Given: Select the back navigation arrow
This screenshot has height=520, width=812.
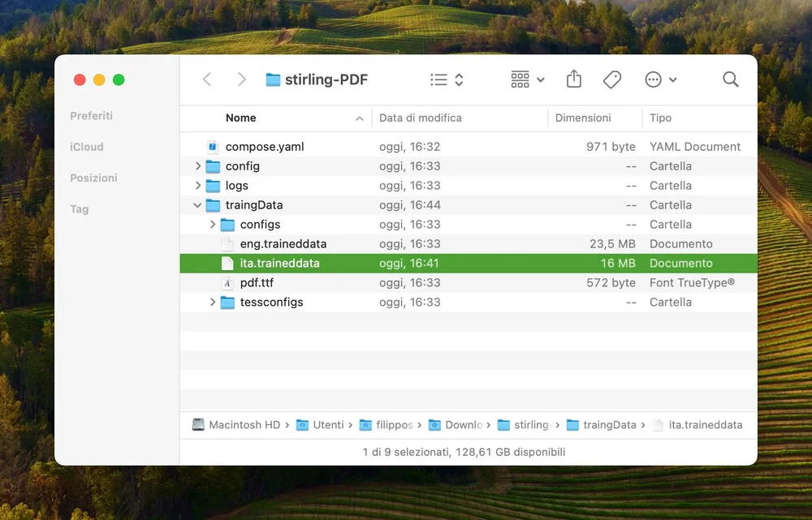Looking at the screenshot, I should point(206,79).
